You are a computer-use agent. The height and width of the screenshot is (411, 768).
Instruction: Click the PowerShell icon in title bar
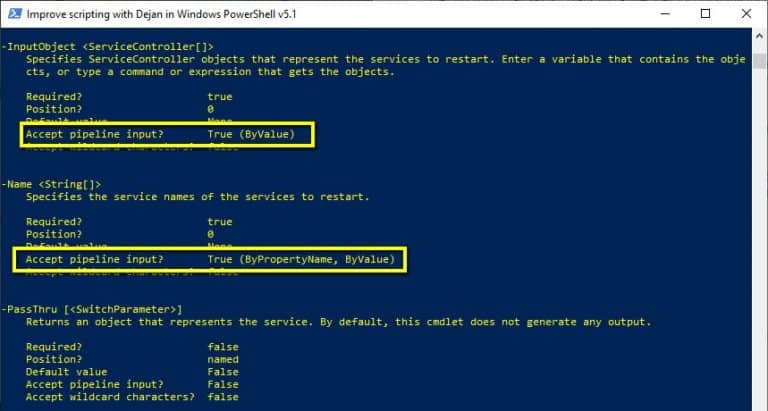[x=15, y=13]
